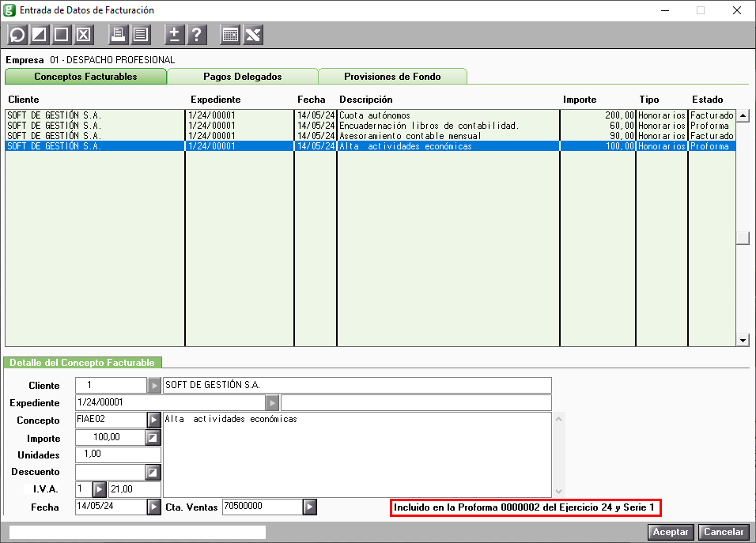Click the Cliente number input field
This screenshot has width=756, height=543.
111,386
